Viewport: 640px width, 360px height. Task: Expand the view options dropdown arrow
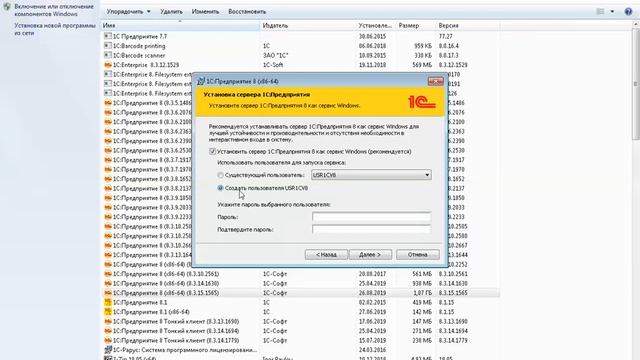pyautogui.click(x=612, y=11)
